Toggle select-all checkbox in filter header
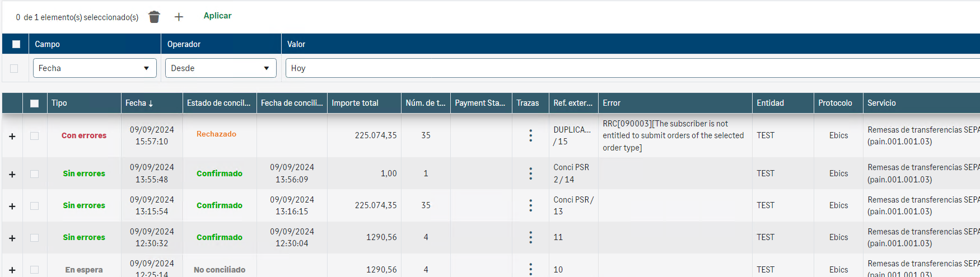The width and height of the screenshot is (980, 277). click(16, 44)
